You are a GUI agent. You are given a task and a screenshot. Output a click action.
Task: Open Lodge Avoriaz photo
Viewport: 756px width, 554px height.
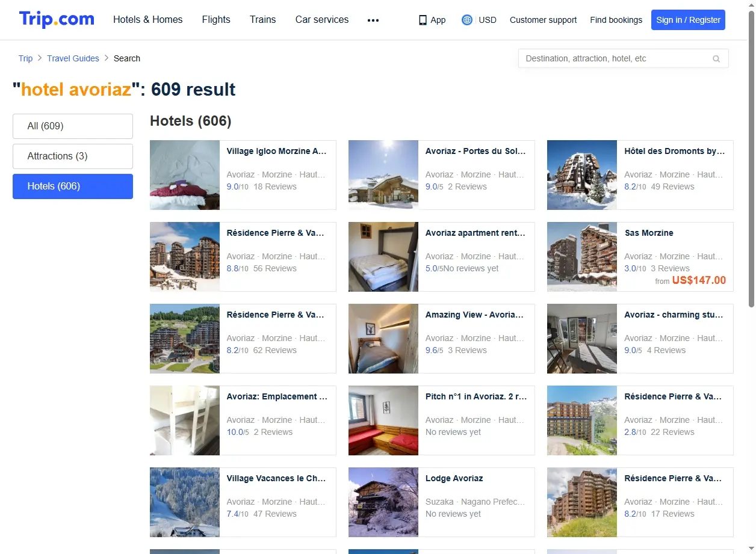tap(383, 502)
